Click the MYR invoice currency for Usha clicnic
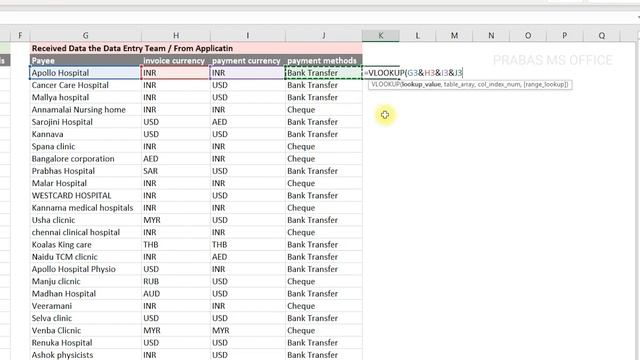Image resolution: width=640 pixels, height=360 pixels. pyautogui.click(x=176, y=220)
